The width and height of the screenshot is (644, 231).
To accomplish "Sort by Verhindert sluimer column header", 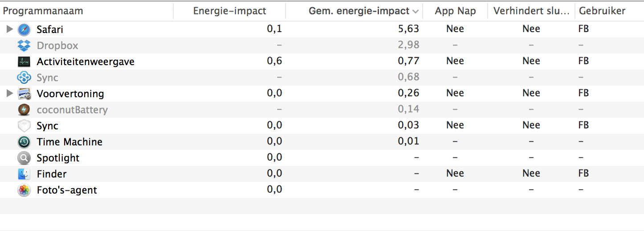I will [531, 11].
